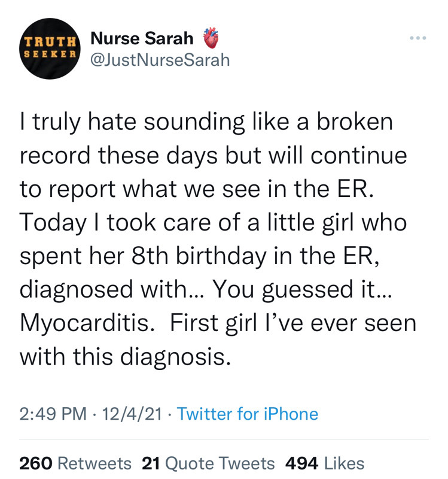Image resolution: width=448 pixels, height=479 pixels.
Task: Click the last line 'with this diagnosis.'
Action: tap(125, 357)
